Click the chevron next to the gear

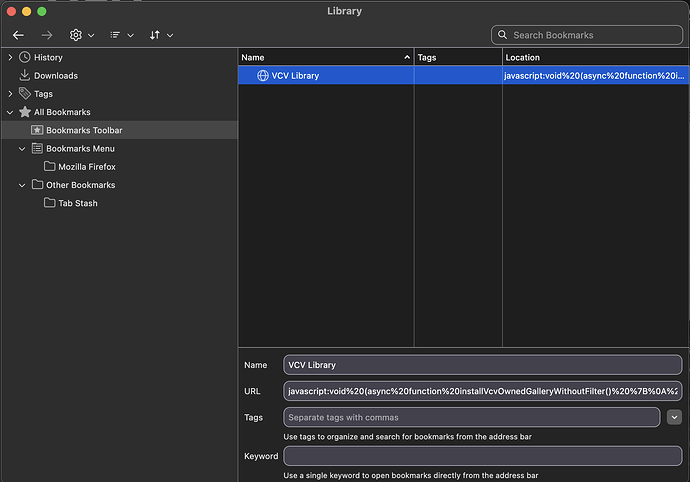pos(91,36)
